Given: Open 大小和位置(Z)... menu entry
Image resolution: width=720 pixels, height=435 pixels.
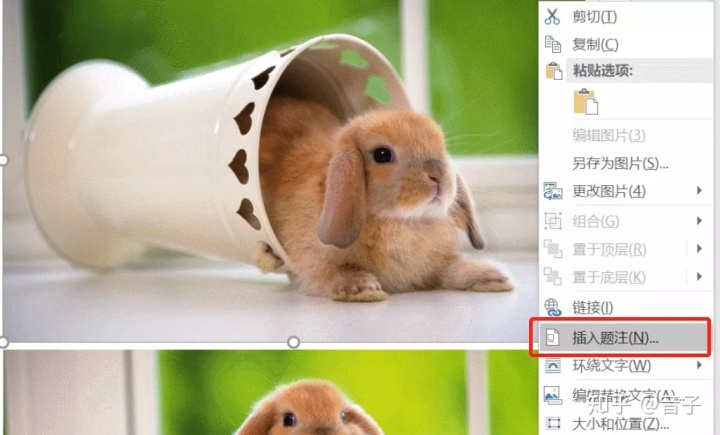Looking at the screenshot, I should (x=620, y=423).
